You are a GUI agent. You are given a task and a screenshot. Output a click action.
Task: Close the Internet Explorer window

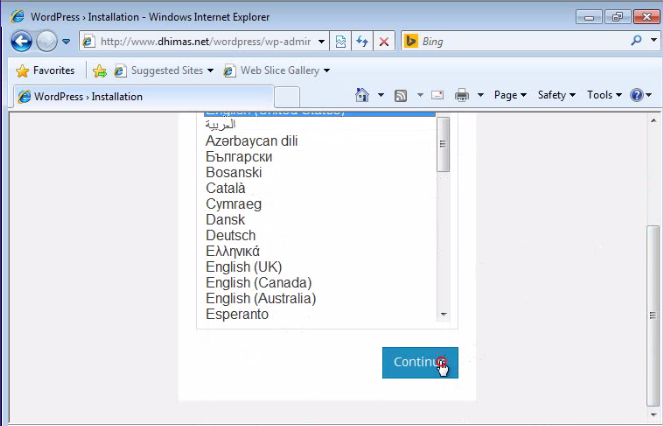click(x=647, y=17)
